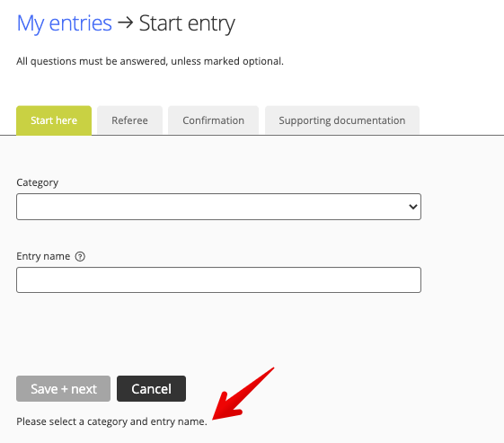Switch to the Supporting documentation tab
The height and width of the screenshot is (443, 504).
tap(342, 120)
